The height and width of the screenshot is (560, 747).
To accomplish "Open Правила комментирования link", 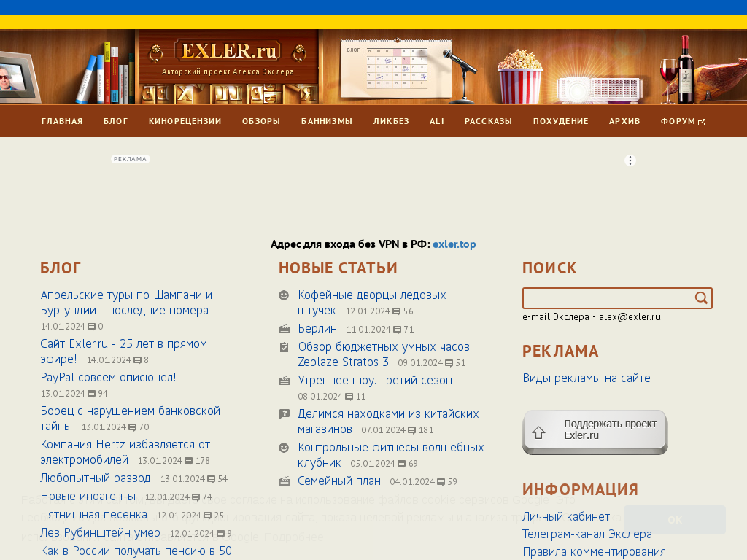I will coord(594,552).
